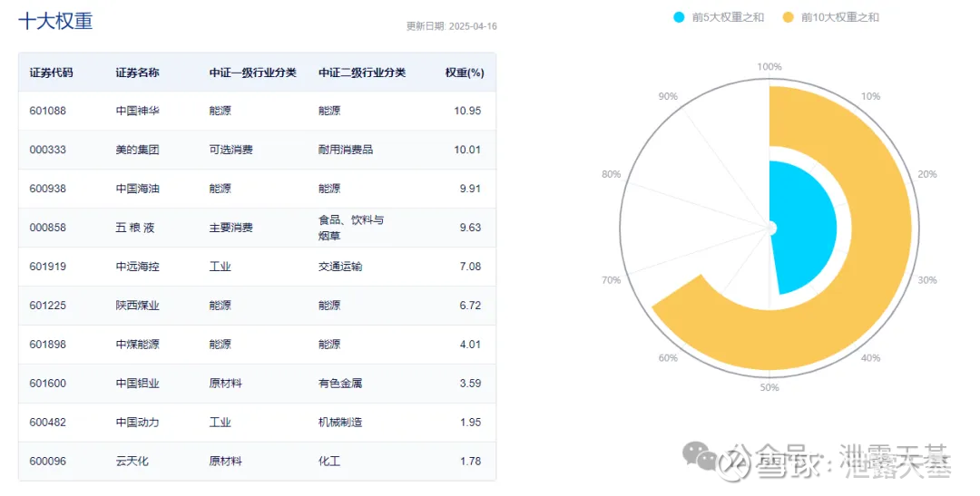The height and width of the screenshot is (496, 980).
Task: Select security name 中国神华
Action: (138, 111)
